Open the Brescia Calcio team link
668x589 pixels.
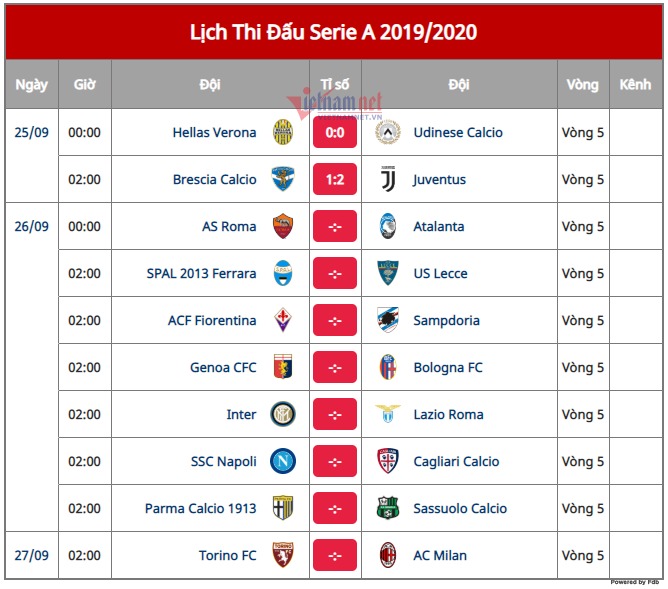(x=215, y=179)
